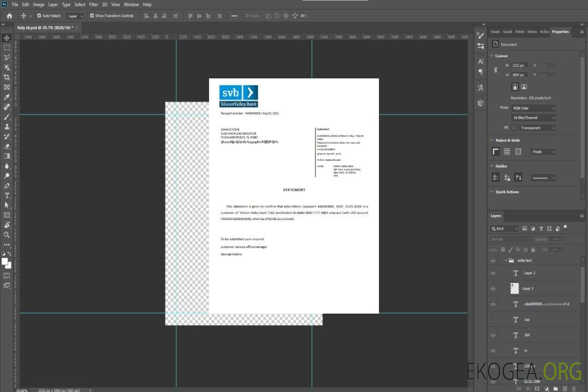Open the Edit Toolbar three-dots button
Viewport: 588px width, 392px height.
coord(7,244)
